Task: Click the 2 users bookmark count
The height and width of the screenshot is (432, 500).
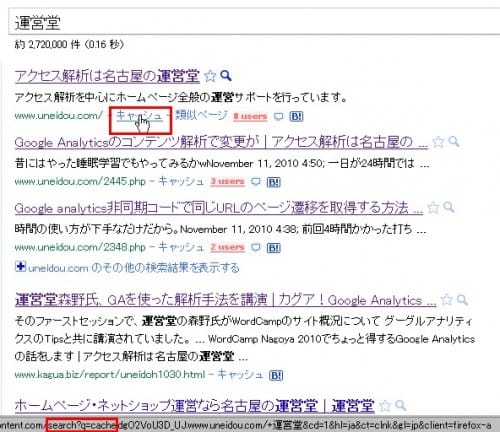Action: pyautogui.click(x=227, y=248)
